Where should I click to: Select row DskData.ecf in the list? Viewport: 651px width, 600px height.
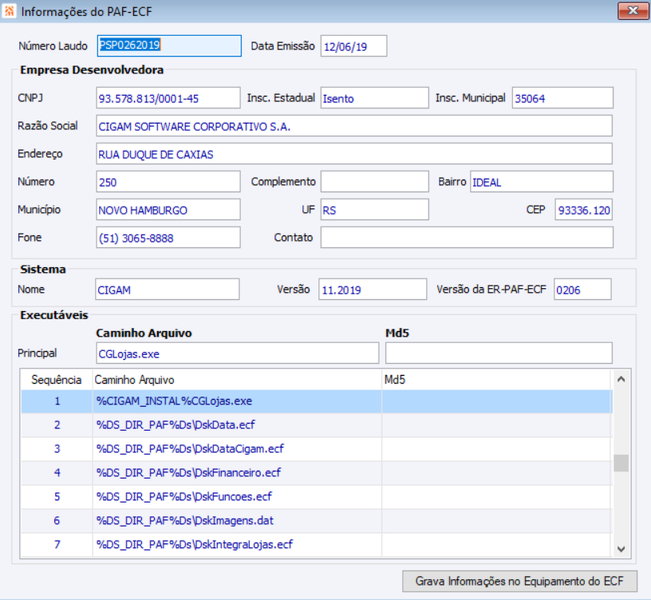pyautogui.click(x=317, y=425)
